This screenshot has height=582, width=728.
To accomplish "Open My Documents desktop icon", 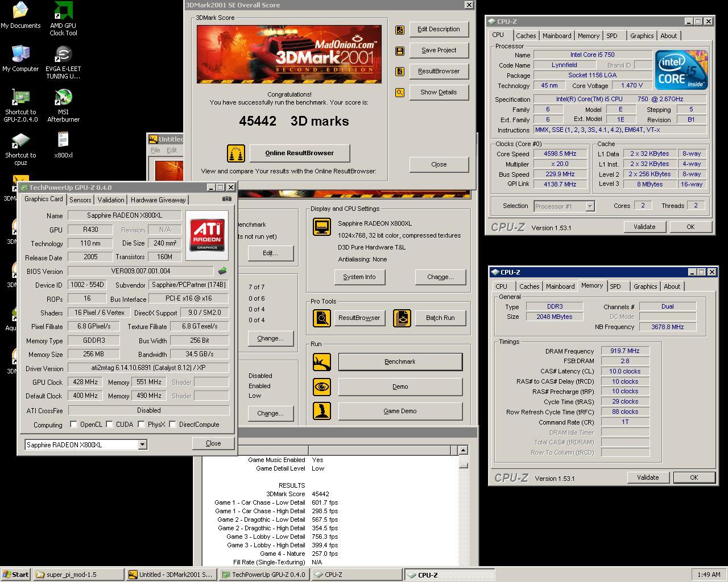I will [20, 16].
